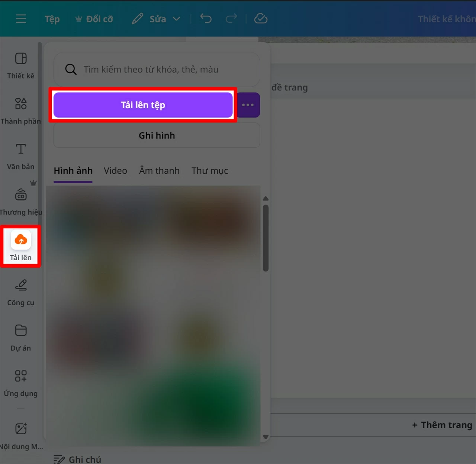Select the Tải lên sidebar icon

(20, 245)
